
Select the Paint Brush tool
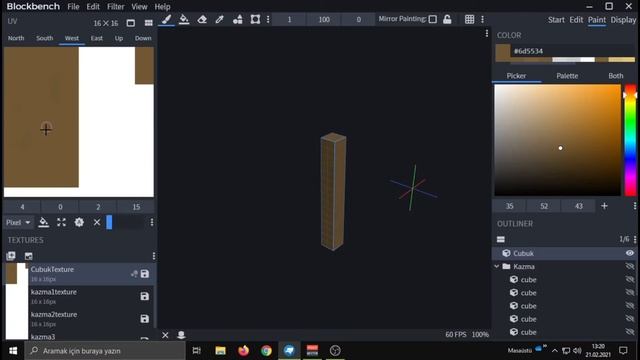(167, 19)
